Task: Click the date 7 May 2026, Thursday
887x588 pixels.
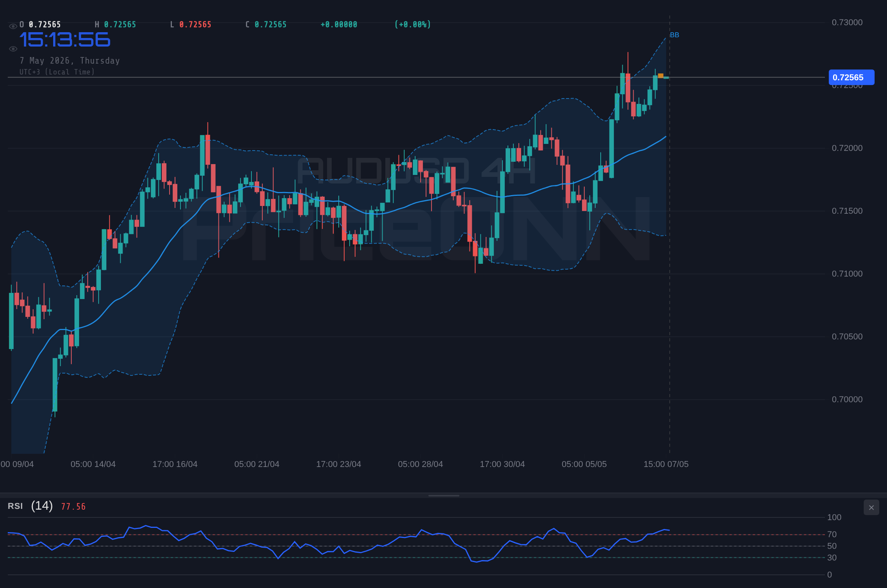Action: (x=70, y=61)
